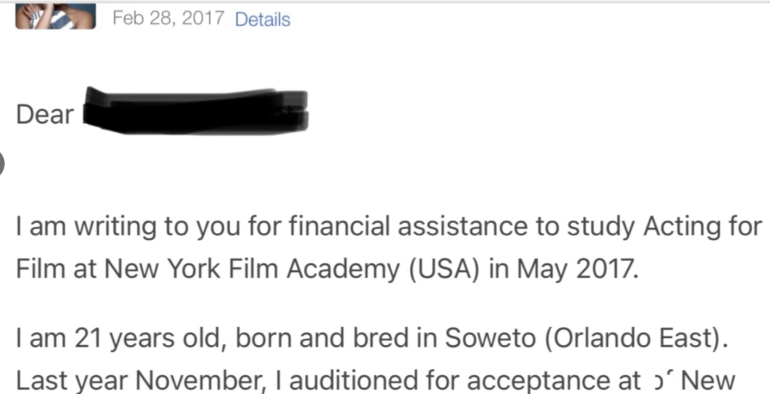Click May 2017 in the message body

(x=578, y=270)
